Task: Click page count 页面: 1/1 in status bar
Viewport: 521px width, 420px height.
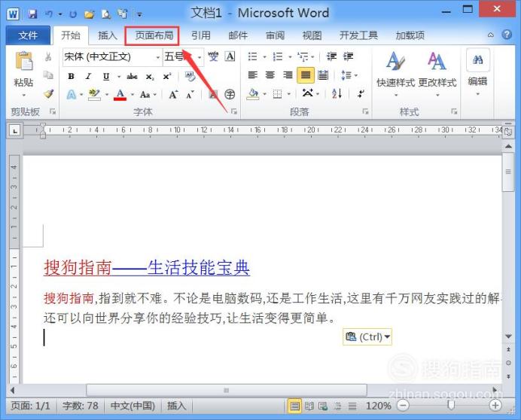Action: [x=30, y=406]
